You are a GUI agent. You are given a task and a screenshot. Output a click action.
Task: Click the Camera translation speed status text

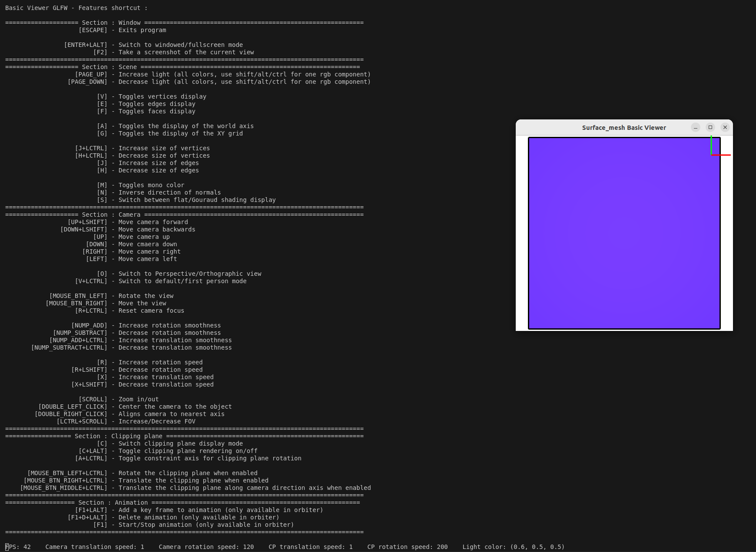click(x=94, y=547)
